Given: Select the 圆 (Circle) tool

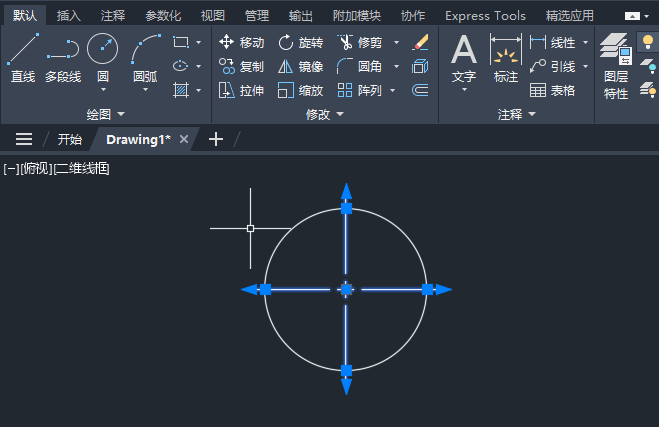Looking at the screenshot, I should (103, 57).
